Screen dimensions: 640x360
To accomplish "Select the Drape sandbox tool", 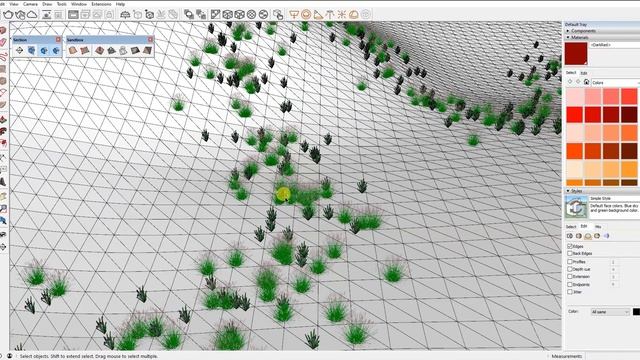I will pyautogui.click(x=123, y=50).
